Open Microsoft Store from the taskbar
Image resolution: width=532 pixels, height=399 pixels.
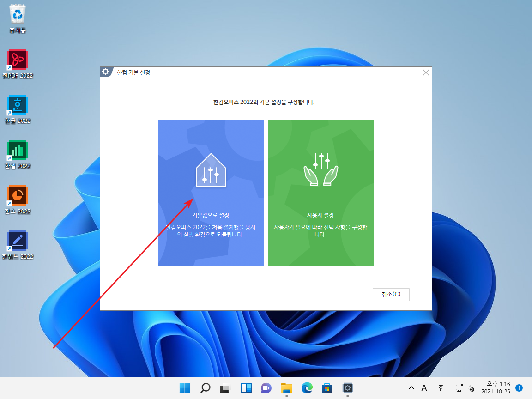click(327, 388)
